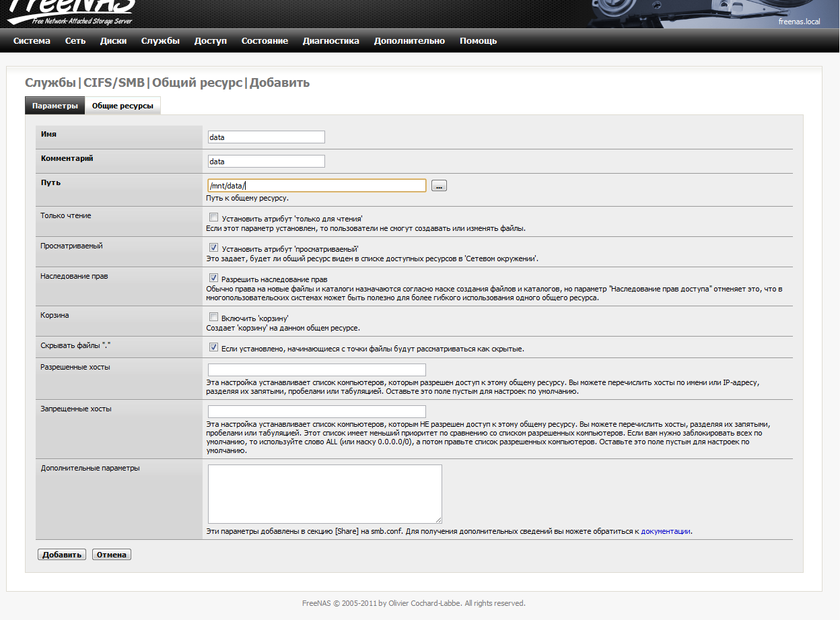Click the FreeNAS logo
Viewport: 840px width, 620px height.
71,12
